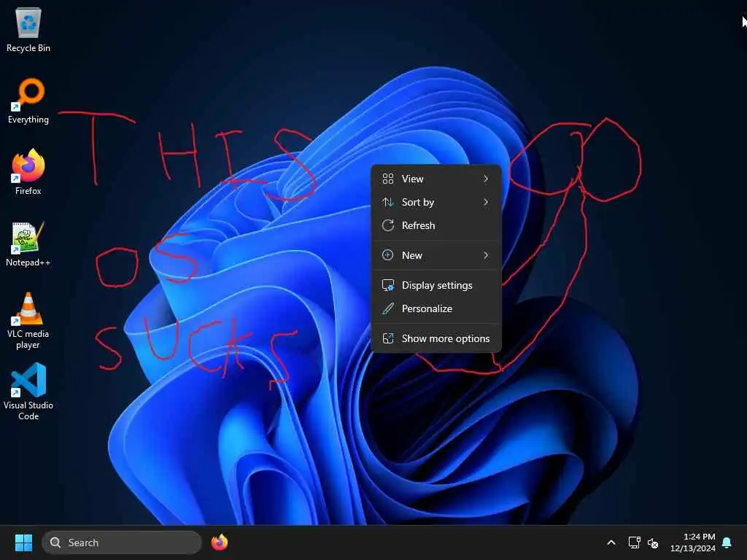Choose Refresh from the context menu

pyautogui.click(x=436, y=225)
